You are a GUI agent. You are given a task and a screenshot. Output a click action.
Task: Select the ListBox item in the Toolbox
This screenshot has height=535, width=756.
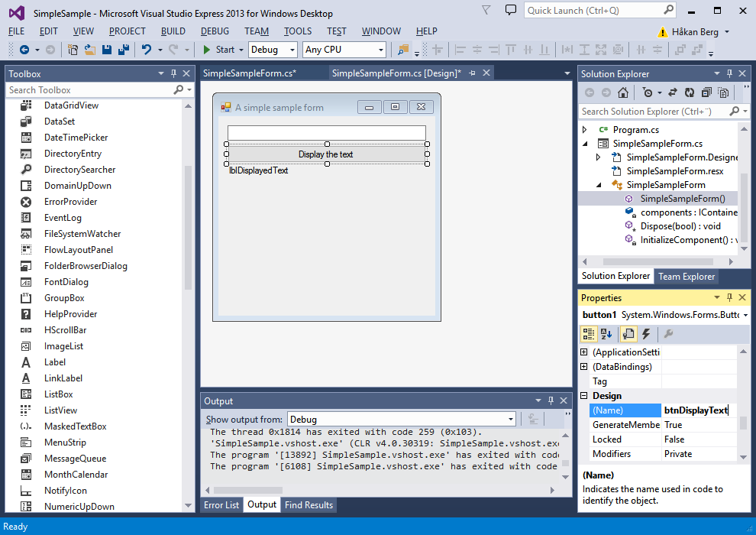58,394
